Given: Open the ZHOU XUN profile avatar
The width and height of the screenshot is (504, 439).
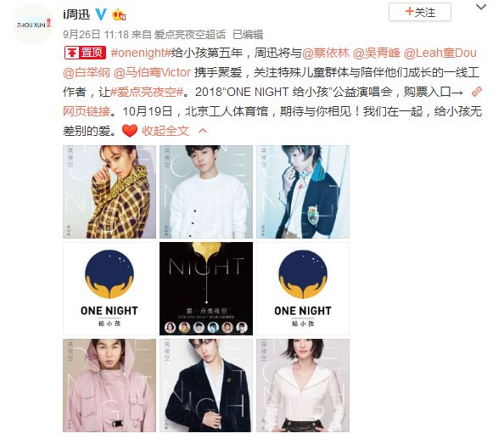Looking at the screenshot, I should coord(33,24).
